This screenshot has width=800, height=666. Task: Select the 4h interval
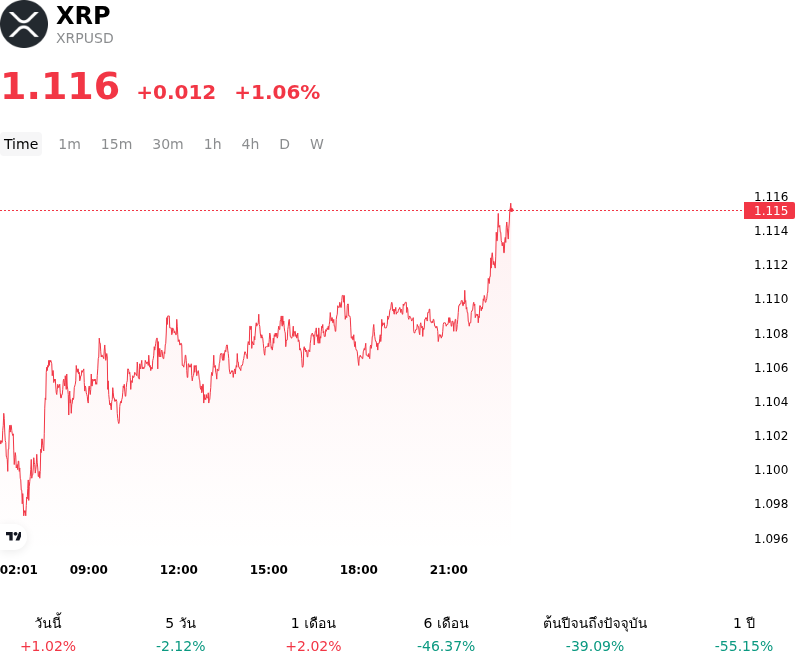(250, 144)
